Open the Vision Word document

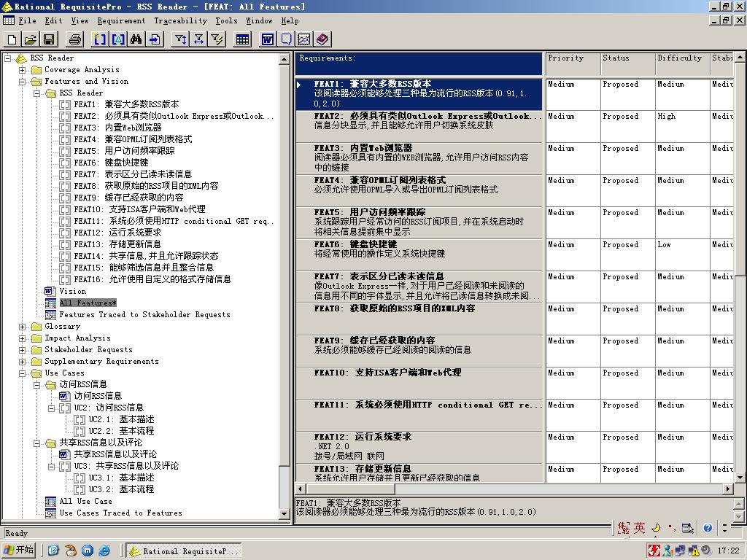72,291
